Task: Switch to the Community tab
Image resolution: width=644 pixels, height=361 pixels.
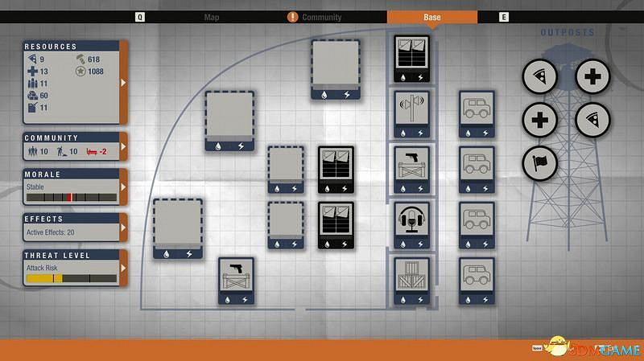Action: coord(321,17)
